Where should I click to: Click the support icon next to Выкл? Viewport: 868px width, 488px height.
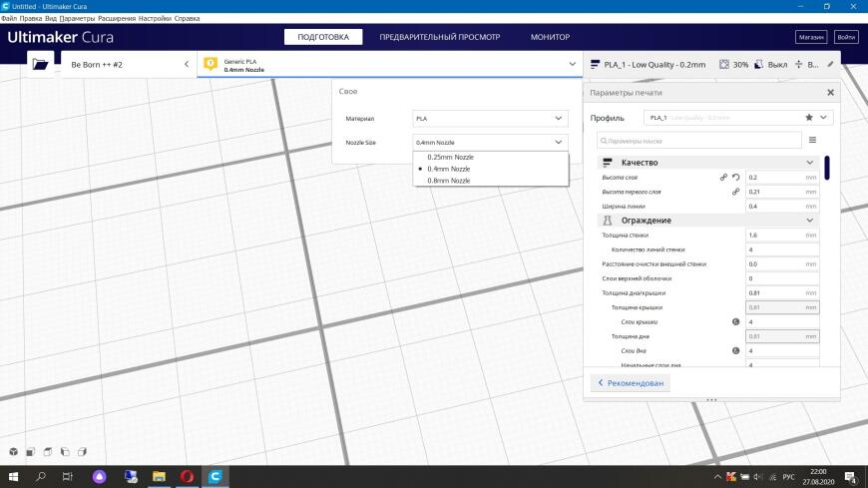pos(759,64)
